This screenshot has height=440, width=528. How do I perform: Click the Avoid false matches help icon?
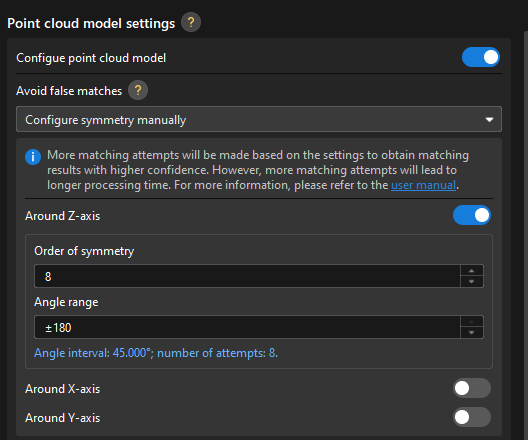[138, 90]
